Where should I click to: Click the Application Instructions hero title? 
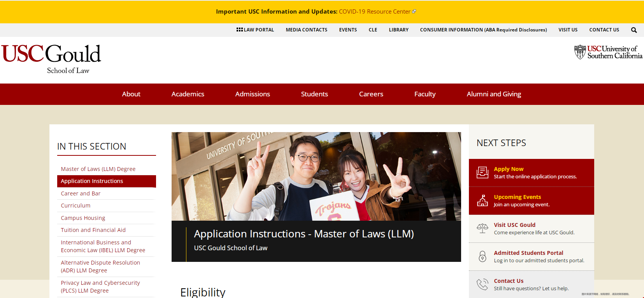(304, 234)
